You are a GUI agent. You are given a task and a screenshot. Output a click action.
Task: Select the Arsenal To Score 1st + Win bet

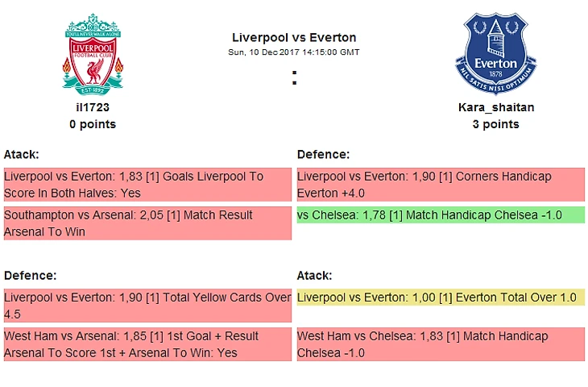[x=147, y=344]
